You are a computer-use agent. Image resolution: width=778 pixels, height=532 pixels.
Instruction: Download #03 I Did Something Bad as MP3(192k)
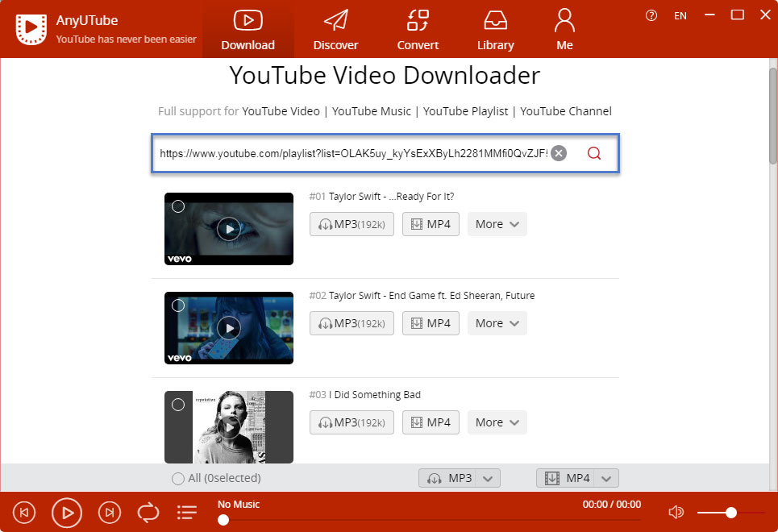352,423
